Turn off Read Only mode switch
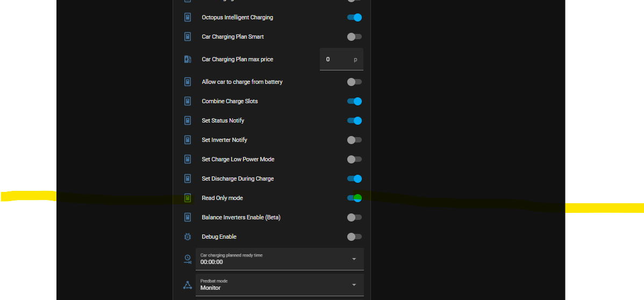The image size is (644, 300). click(x=354, y=198)
